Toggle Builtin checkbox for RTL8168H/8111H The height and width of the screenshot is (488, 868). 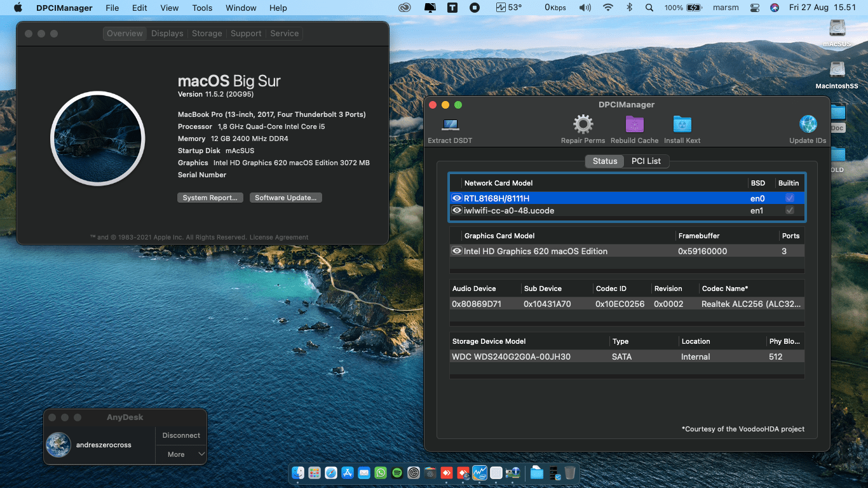click(x=790, y=198)
